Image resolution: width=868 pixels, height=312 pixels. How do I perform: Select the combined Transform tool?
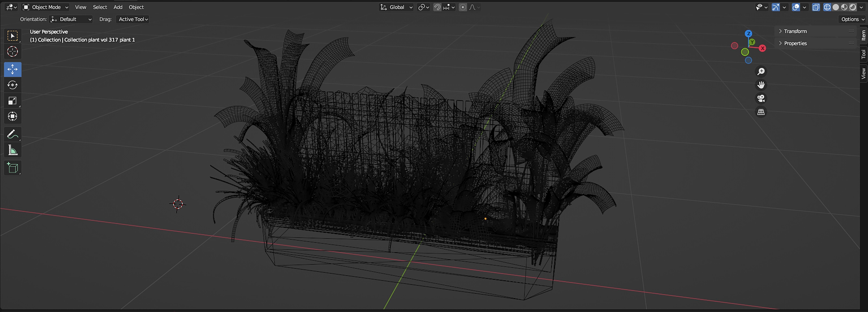13,116
